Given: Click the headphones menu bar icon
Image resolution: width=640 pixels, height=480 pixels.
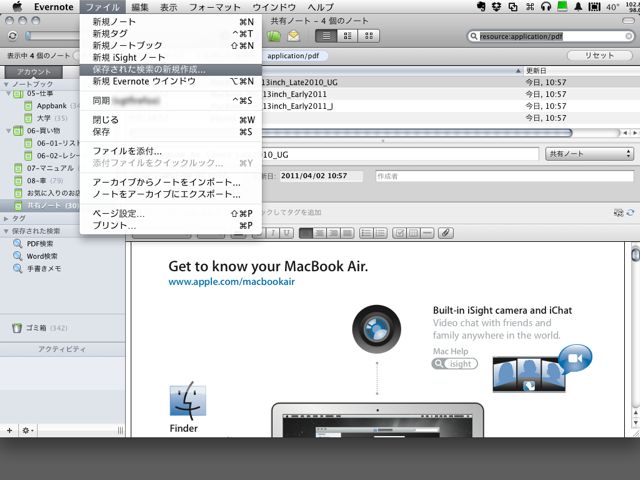Looking at the screenshot, I should click(x=546, y=7).
